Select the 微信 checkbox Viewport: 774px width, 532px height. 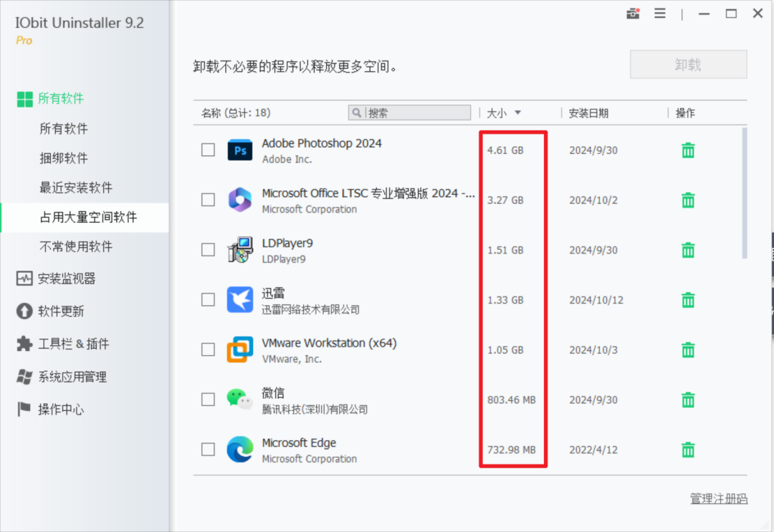(209, 400)
